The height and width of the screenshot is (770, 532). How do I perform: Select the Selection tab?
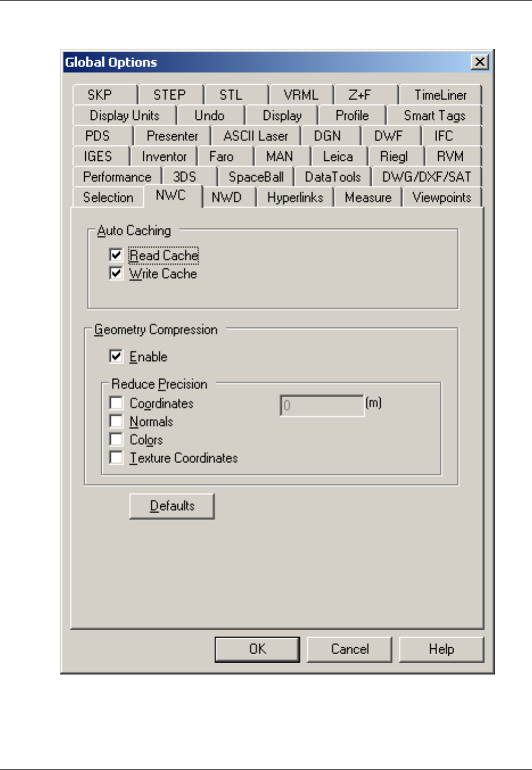coord(108,197)
